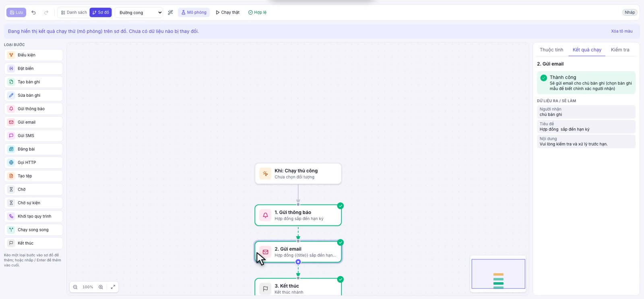Image resolution: width=644 pixels, height=299 pixels.
Task: Click the Tiêu đề value Hợp đồng sắp đến hạn ký
Action: [564, 129]
